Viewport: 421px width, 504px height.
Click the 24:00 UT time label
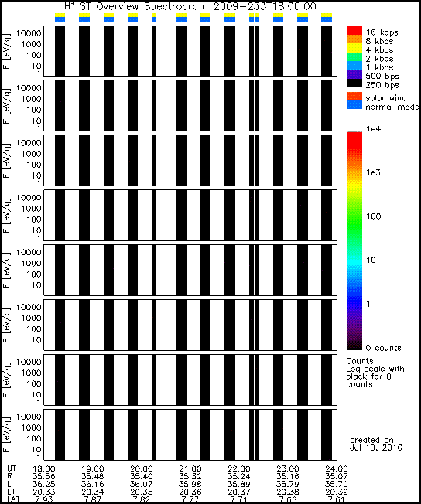point(337,468)
